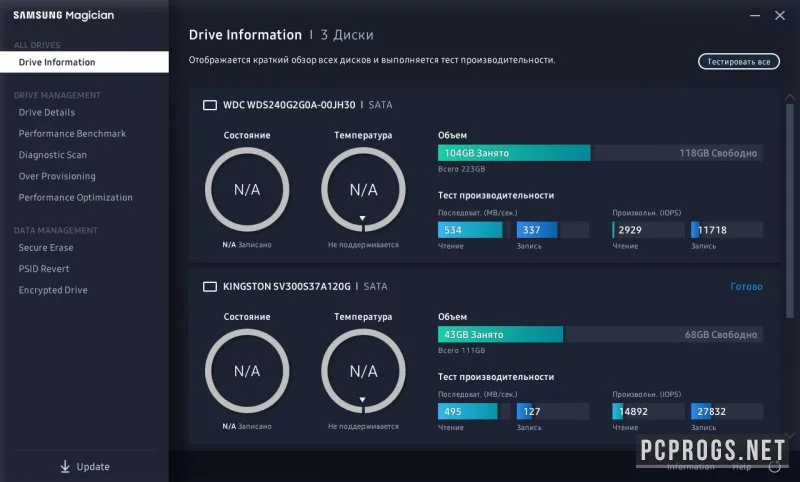Click the WDC WDS240G2G0A-00JH30 drive title
Viewport: 800px width, 482px height.
[x=289, y=105]
